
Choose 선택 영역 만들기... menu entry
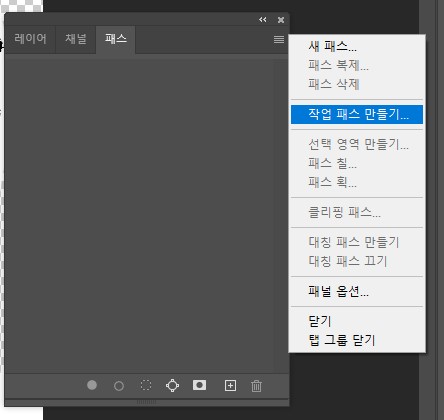point(357,144)
